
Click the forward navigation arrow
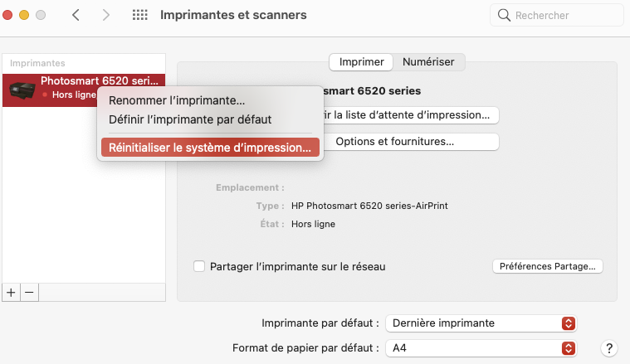click(x=105, y=16)
